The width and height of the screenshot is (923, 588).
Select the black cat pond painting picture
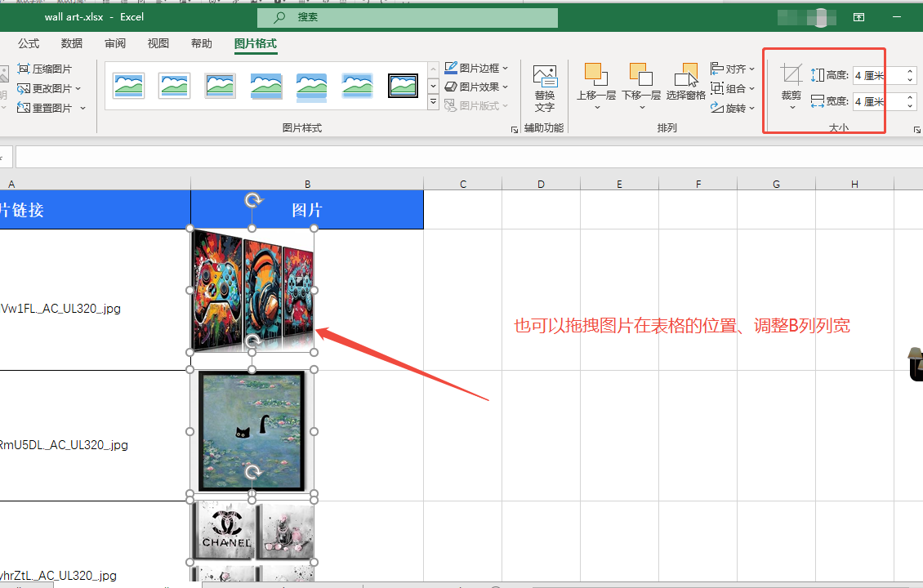[x=252, y=431]
